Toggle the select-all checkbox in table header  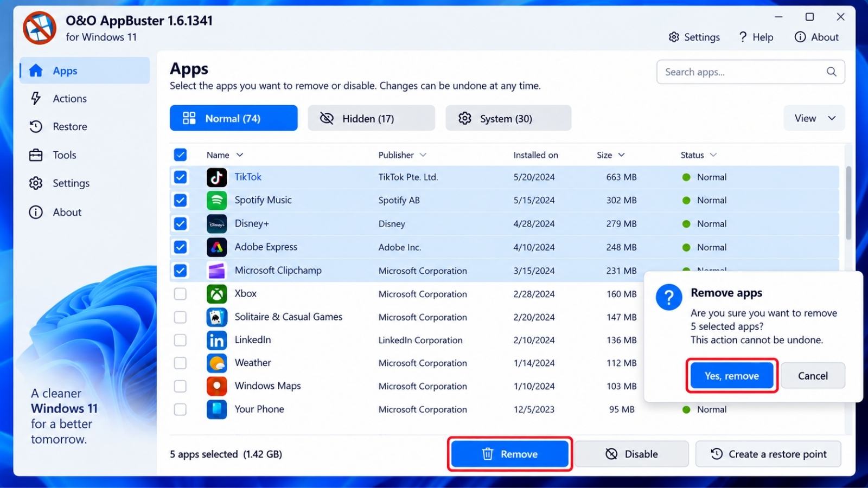point(180,155)
